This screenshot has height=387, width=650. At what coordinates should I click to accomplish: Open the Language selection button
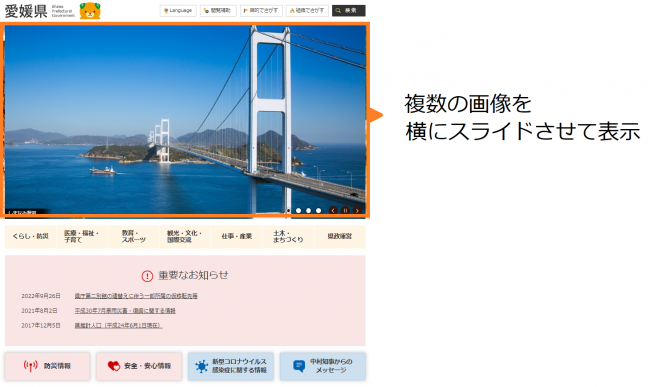coord(178,11)
